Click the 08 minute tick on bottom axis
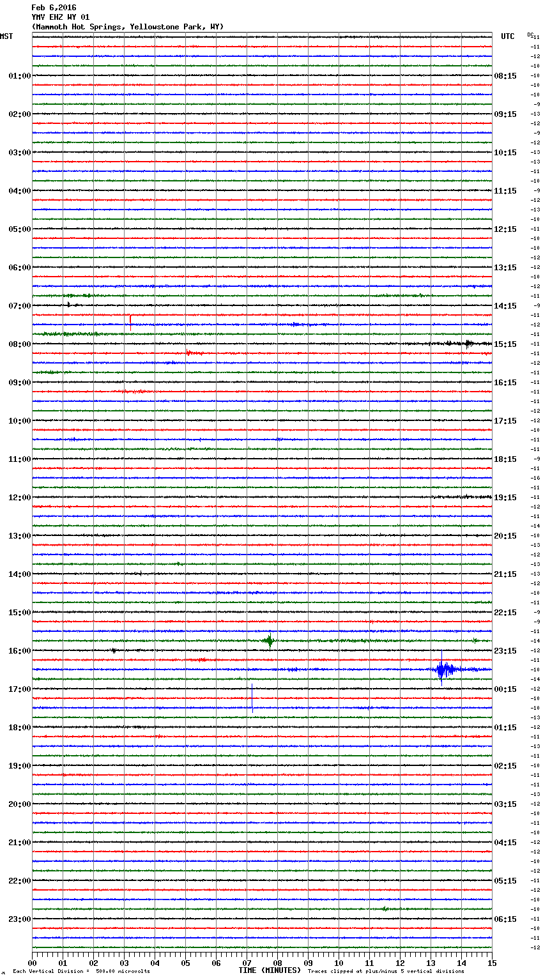The height and width of the screenshot is (980, 543). [x=277, y=963]
